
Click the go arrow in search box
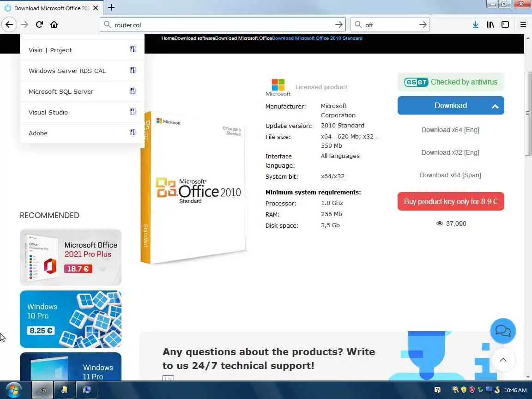pyautogui.click(x=423, y=24)
